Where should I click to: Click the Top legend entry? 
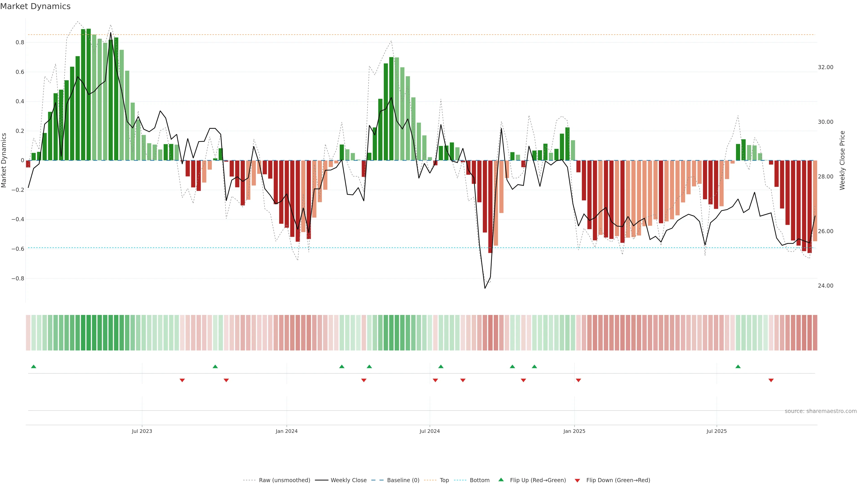(444, 480)
